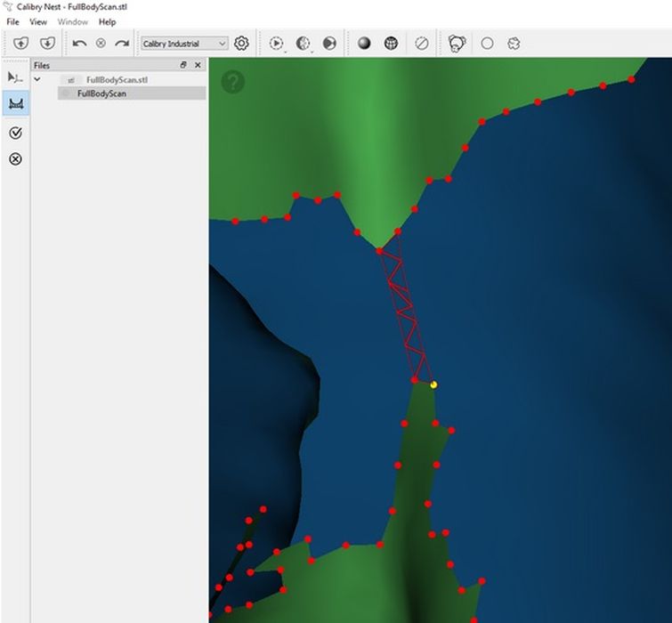Open the File menu
Image resolution: width=672 pixels, height=623 pixels.
click(x=12, y=21)
